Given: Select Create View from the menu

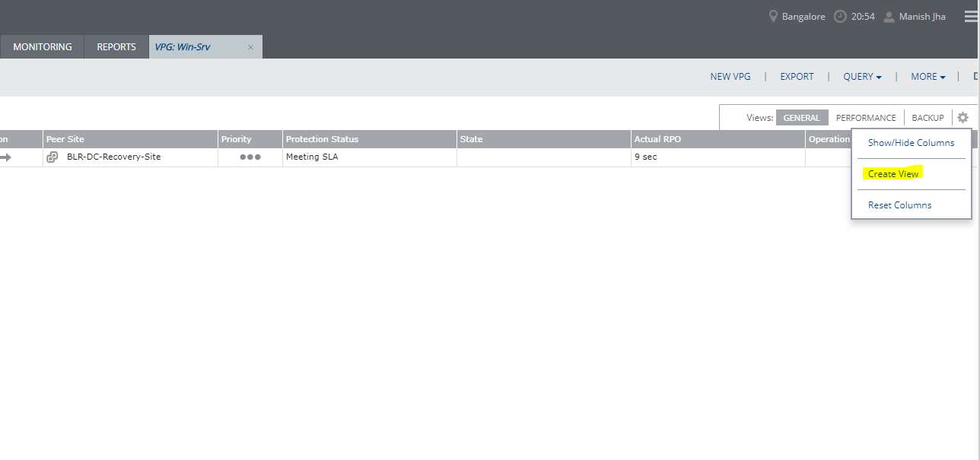Looking at the screenshot, I should click(x=893, y=174).
